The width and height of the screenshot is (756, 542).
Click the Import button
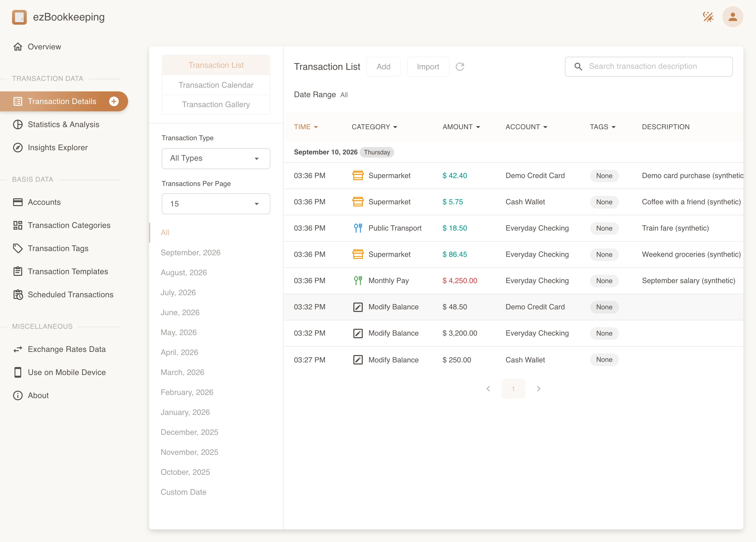(x=428, y=67)
